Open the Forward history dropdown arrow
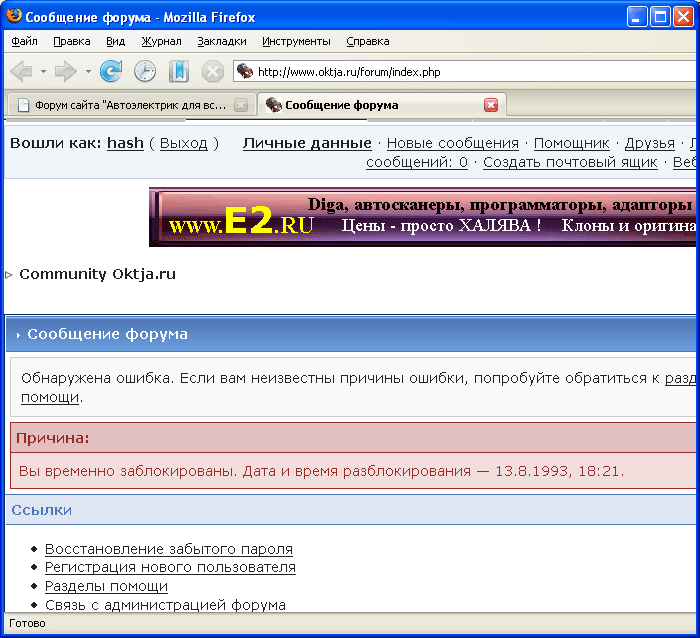Screen dimensions: 700x638 click(88, 71)
